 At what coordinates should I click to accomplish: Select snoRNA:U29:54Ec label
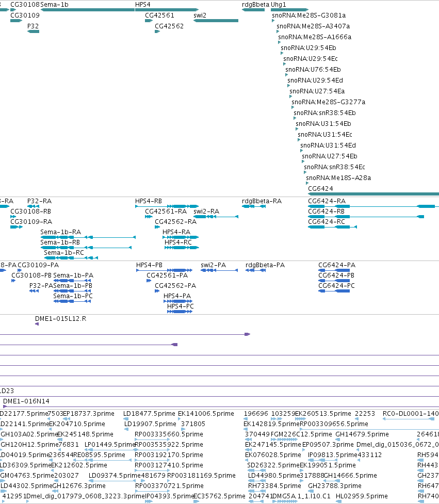pyautogui.click(x=311, y=59)
